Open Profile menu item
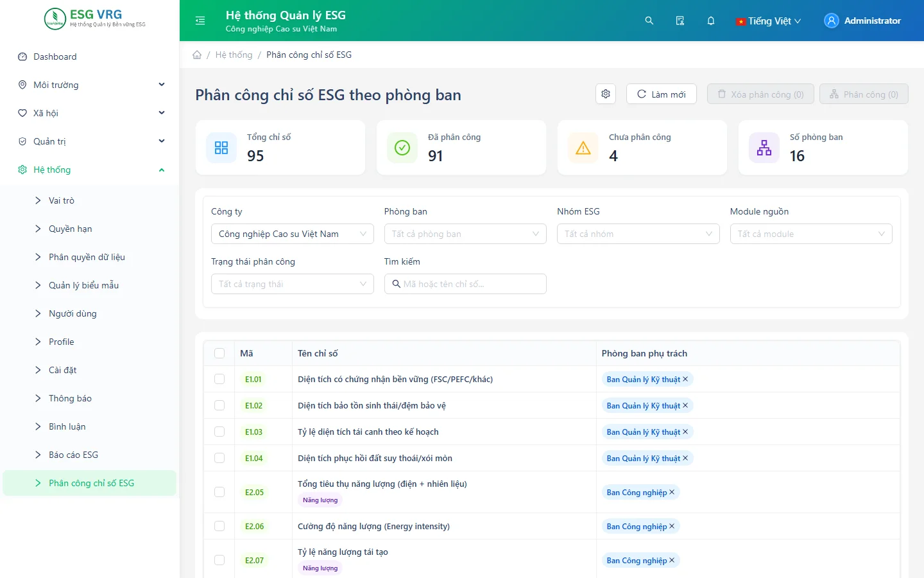Image resolution: width=924 pixels, height=578 pixels. pos(90,342)
